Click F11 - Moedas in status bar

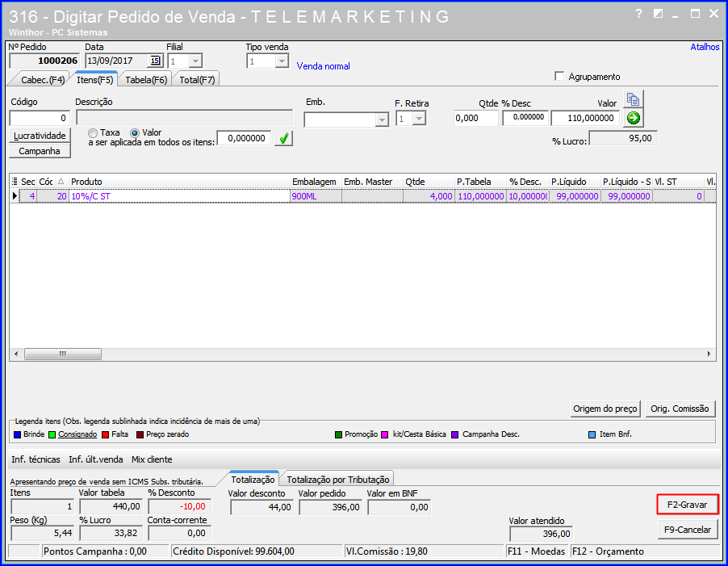tap(537, 551)
